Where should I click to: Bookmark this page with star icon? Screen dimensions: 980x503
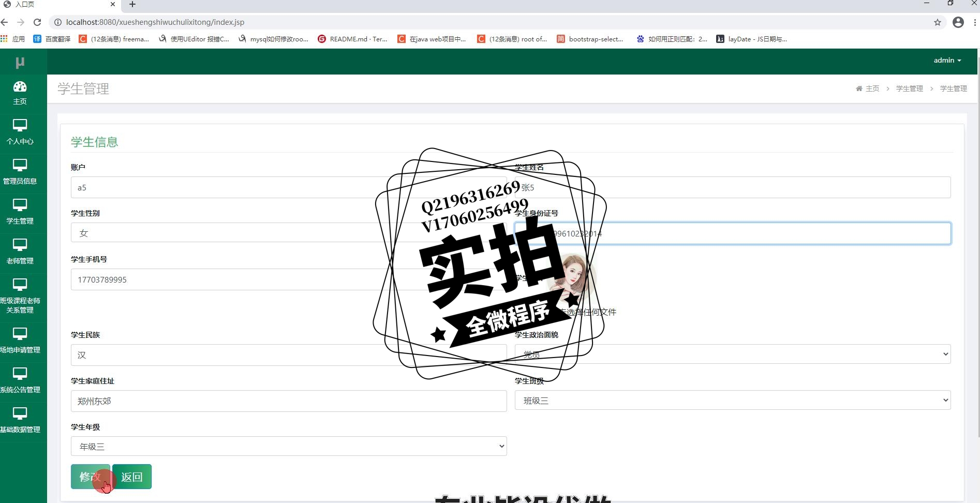click(x=938, y=22)
